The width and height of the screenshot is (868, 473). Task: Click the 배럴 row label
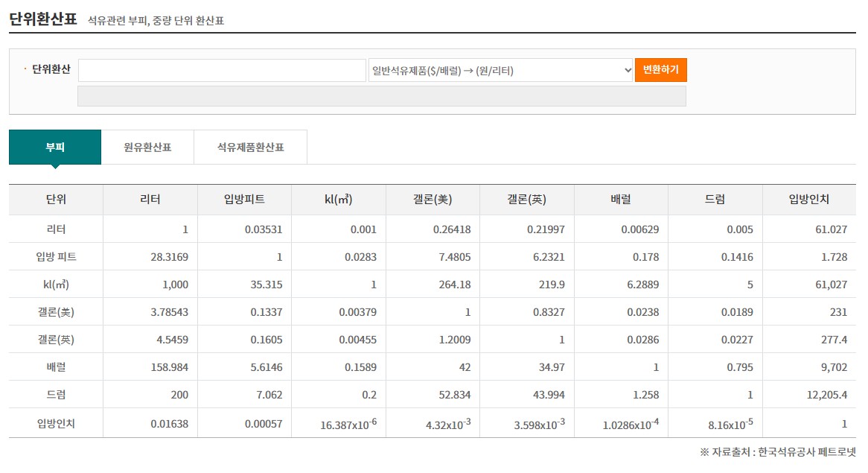(x=56, y=367)
